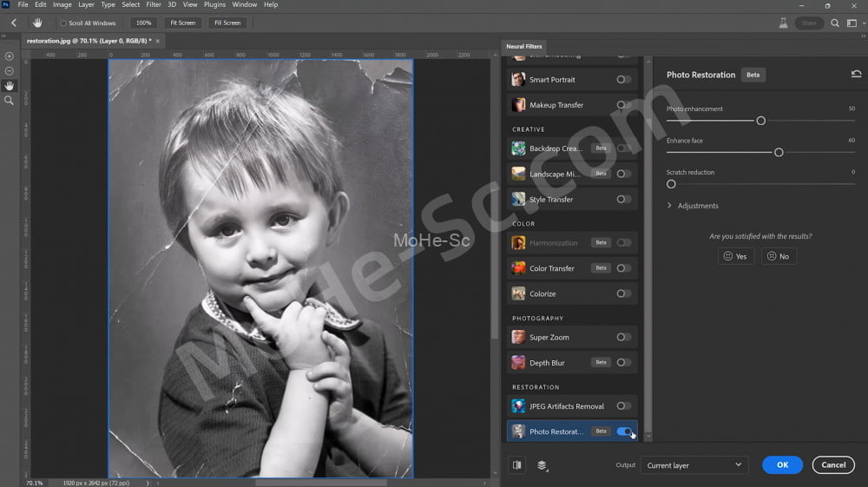Click the 100% zoom button

[143, 23]
